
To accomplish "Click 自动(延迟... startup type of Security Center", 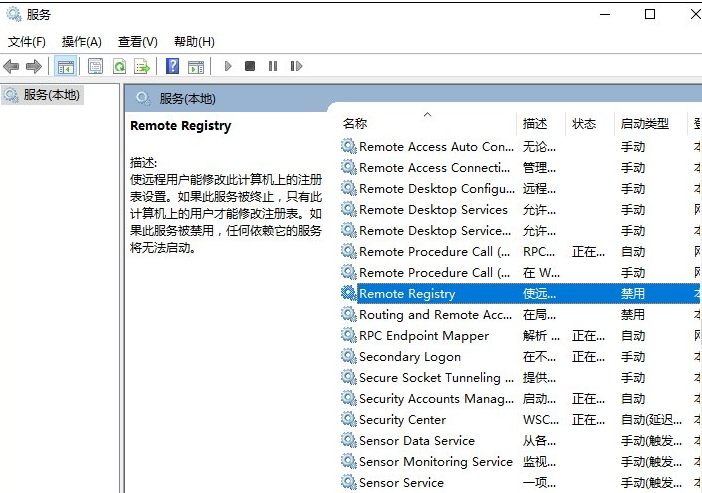I will pos(651,420).
